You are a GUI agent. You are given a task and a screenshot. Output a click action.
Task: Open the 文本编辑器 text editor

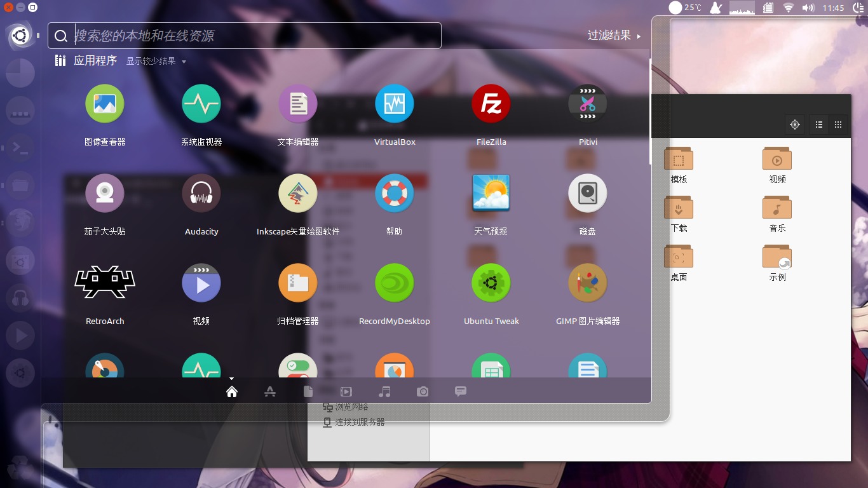pos(298,104)
